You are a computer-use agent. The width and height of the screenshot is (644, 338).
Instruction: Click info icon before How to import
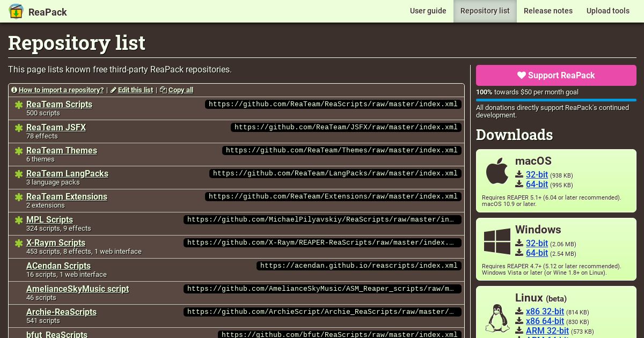pyautogui.click(x=14, y=90)
